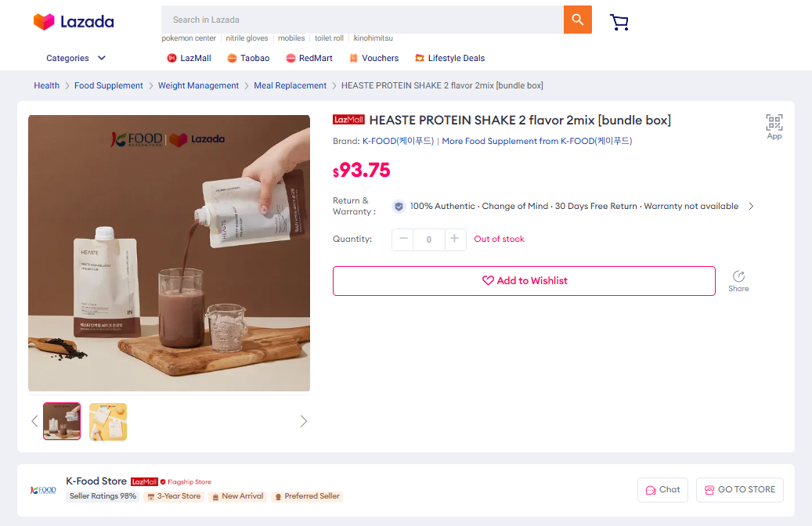Open Weight Management breadcrumb link
Viewport: 812px width, 526px height.
[198, 85]
